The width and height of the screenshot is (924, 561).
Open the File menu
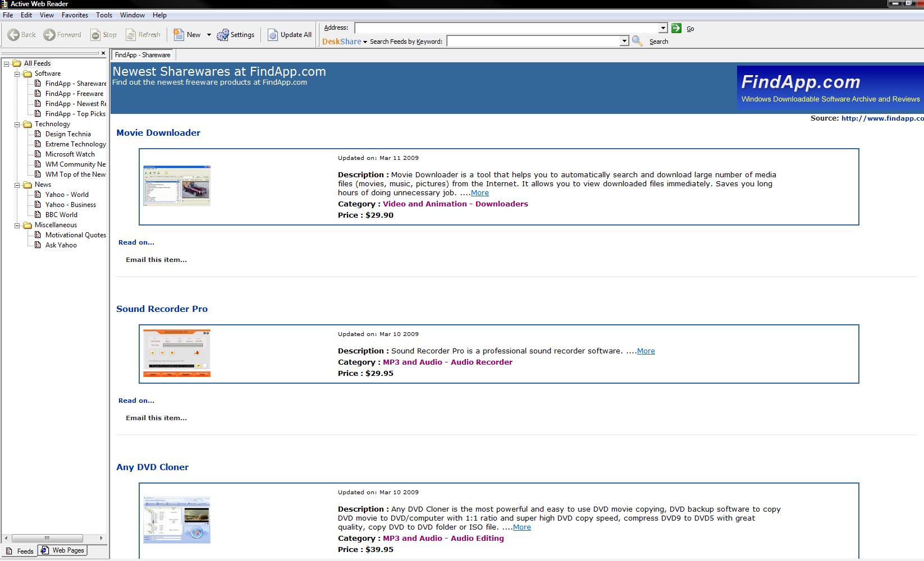pyautogui.click(x=8, y=15)
